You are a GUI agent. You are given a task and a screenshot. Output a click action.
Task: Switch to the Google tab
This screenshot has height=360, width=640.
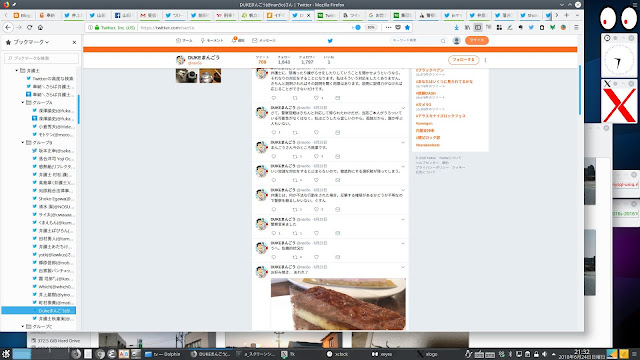(377, 15)
